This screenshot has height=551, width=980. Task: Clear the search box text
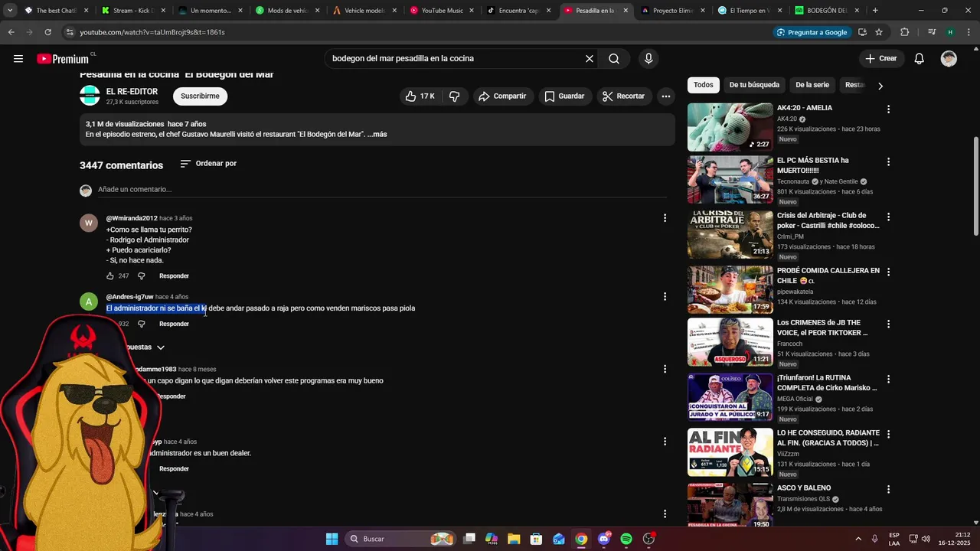point(590,59)
